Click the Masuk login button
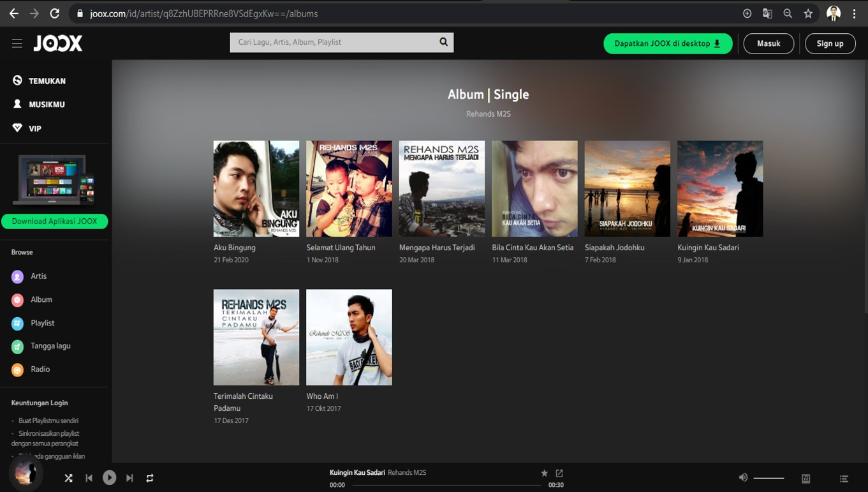The image size is (868, 492). click(x=769, y=43)
